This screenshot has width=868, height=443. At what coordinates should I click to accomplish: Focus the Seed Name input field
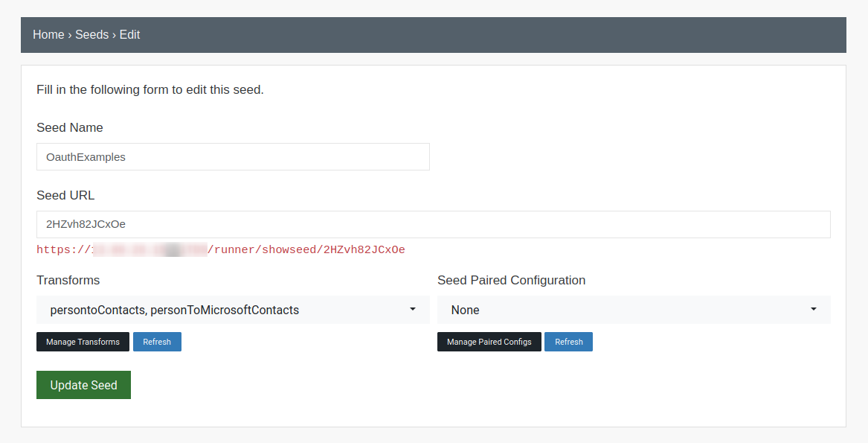[233, 157]
